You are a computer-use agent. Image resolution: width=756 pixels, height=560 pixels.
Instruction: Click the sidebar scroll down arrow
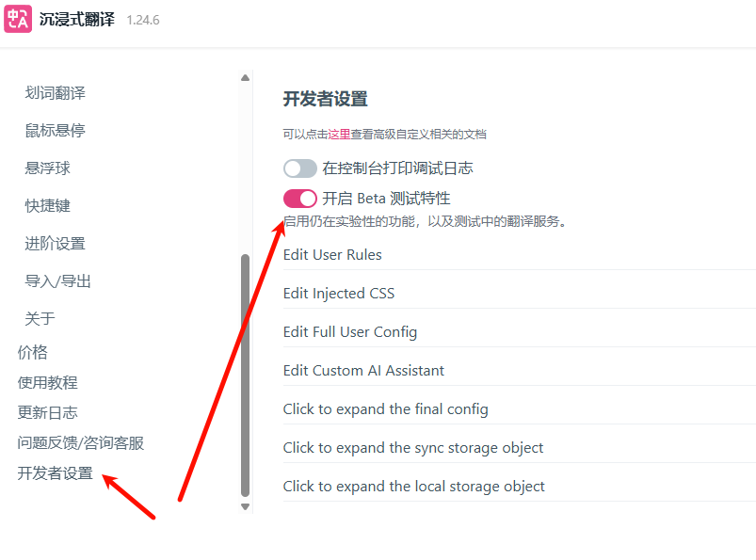click(246, 506)
